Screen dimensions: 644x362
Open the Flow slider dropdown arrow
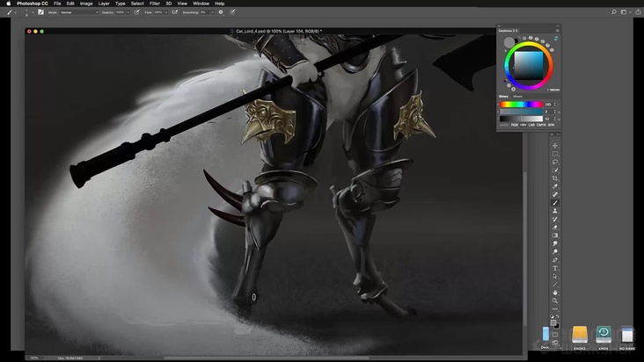coord(166,12)
